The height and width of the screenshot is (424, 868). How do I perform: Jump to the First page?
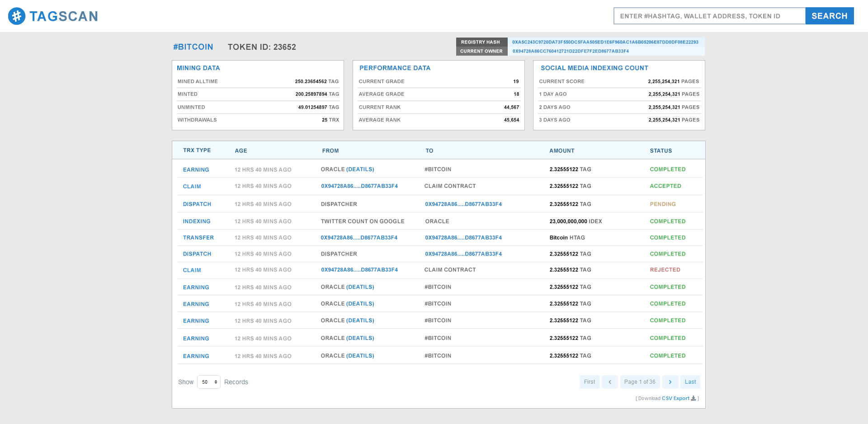(x=590, y=382)
